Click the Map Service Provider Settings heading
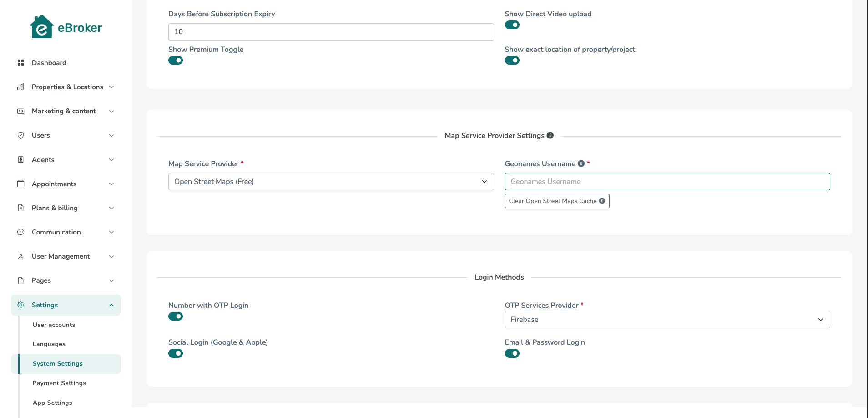Image resolution: width=868 pixels, height=418 pixels. 495,136
